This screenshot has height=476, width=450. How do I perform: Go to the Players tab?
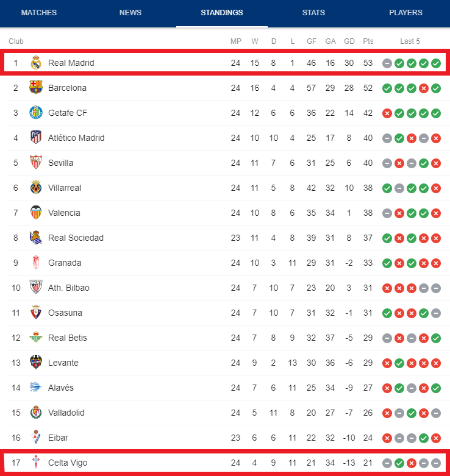[405, 13]
